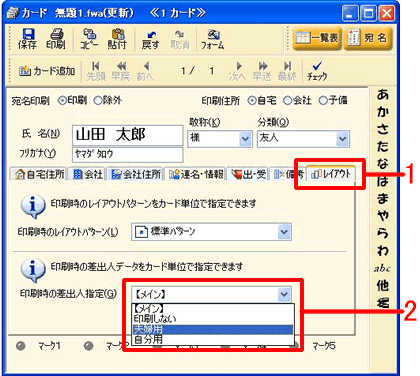
Task: Switch to 一覧表 list view
Action: coord(317,38)
